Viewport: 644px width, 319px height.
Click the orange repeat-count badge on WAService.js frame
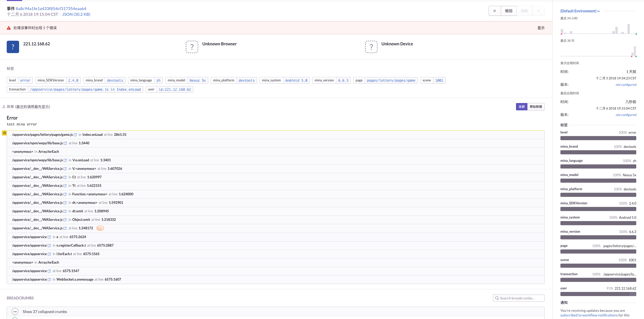(100, 228)
